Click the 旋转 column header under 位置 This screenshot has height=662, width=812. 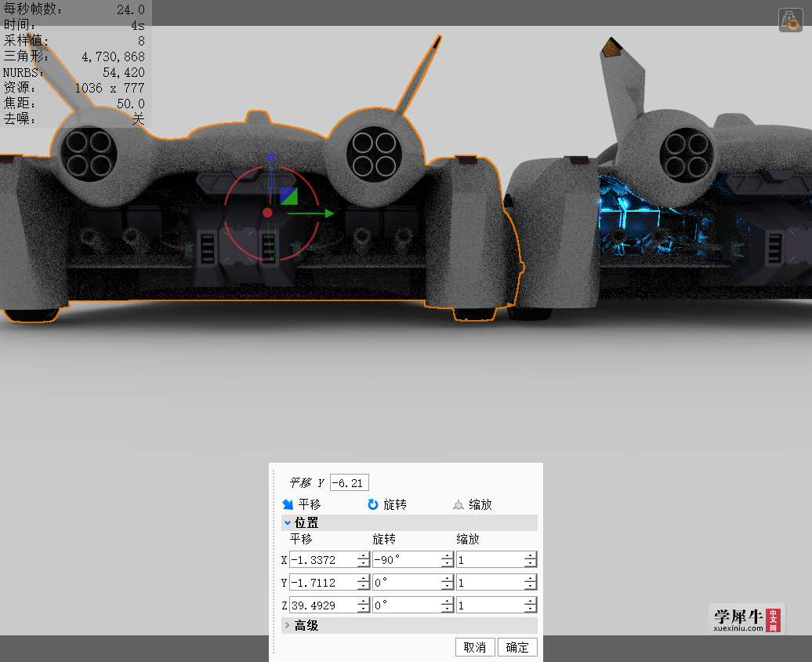[384, 539]
